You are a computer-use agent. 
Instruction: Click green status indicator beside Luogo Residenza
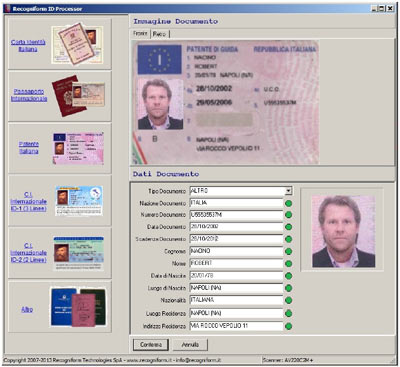click(x=289, y=313)
